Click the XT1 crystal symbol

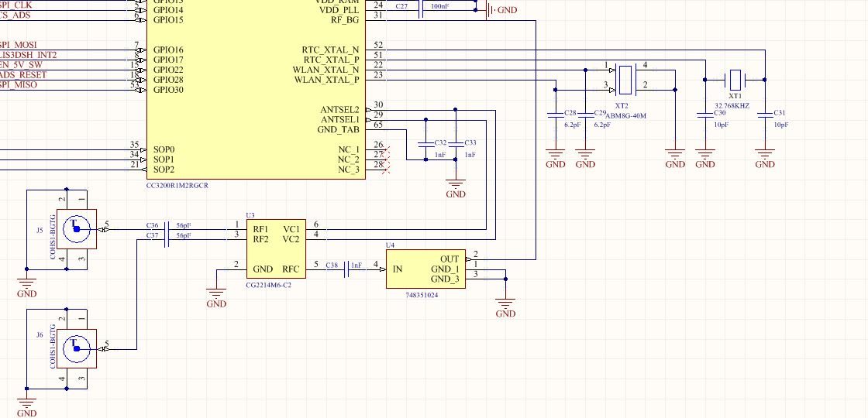point(735,80)
